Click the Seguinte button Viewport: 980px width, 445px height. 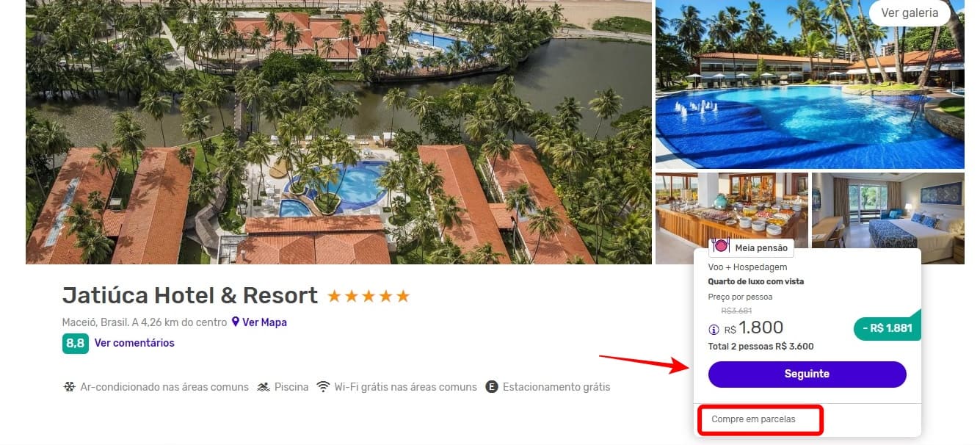[807, 374]
